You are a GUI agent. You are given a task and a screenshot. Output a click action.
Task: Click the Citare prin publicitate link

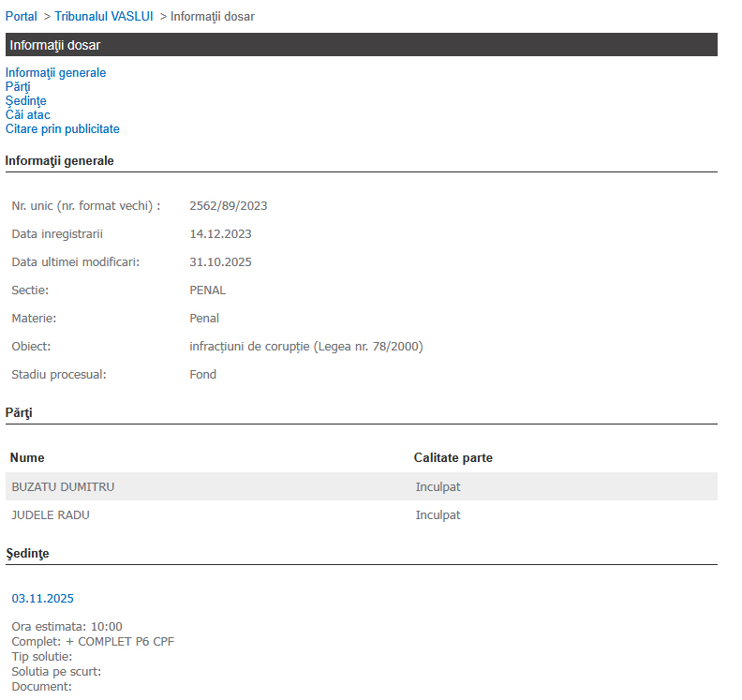[62, 129]
